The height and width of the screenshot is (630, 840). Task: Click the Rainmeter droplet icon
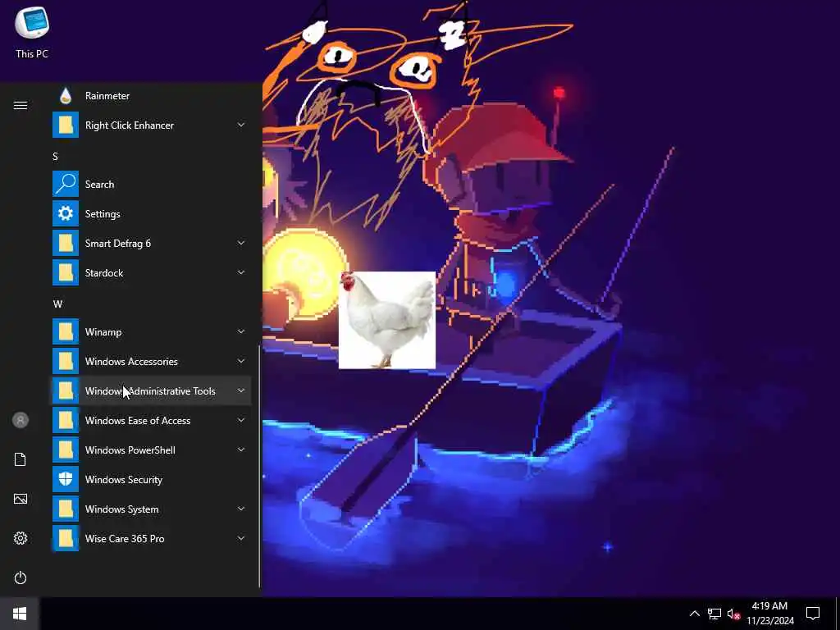click(66, 96)
